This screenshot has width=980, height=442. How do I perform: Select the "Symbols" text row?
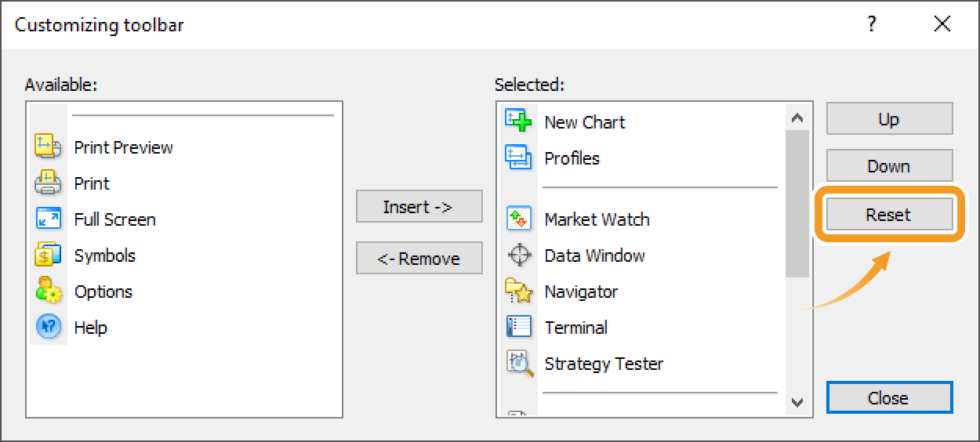(105, 255)
